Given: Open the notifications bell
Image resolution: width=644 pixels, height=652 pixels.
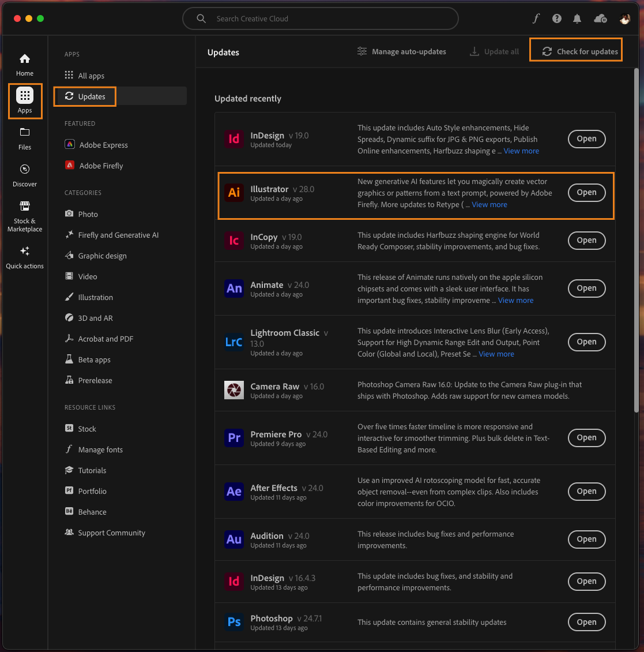Looking at the screenshot, I should click(x=577, y=18).
